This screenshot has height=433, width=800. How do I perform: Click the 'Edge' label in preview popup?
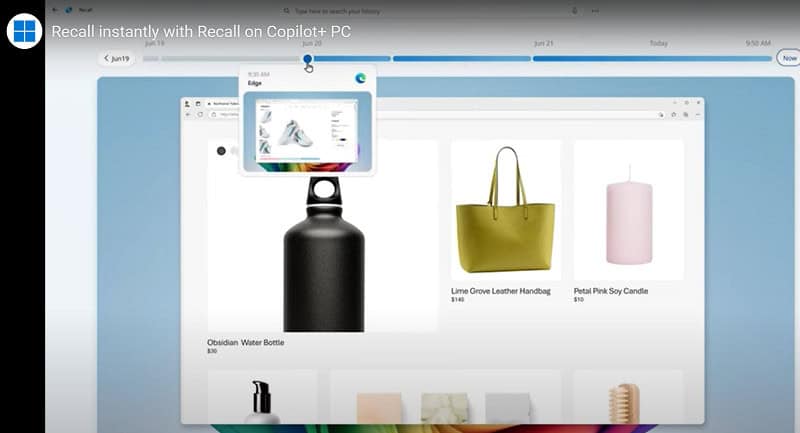click(255, 83)
